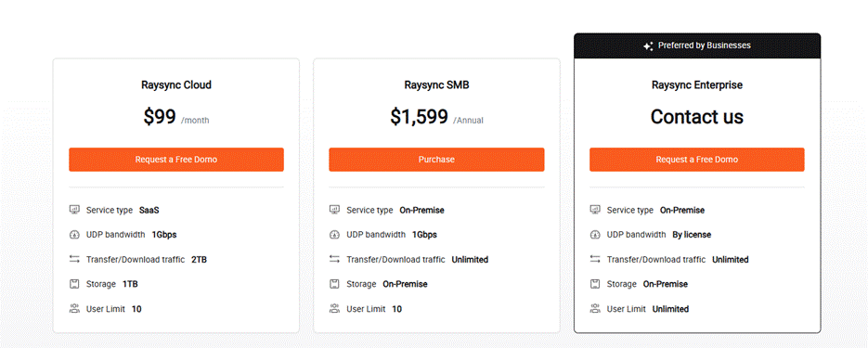The width and height of the screenshot is (868, 348).
Task: Click the UDP bandwidth icon in Raysync Cloud
Action: point(75,235)
